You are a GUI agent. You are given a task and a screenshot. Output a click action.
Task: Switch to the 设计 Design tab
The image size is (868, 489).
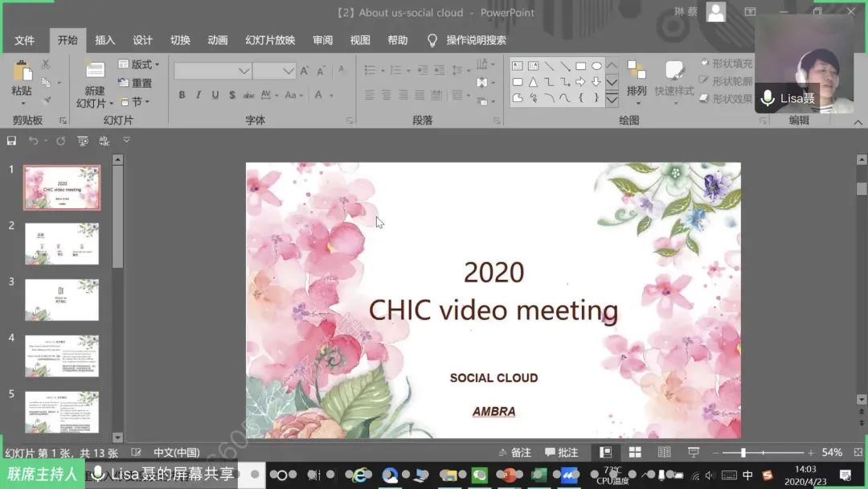(142, 40)
